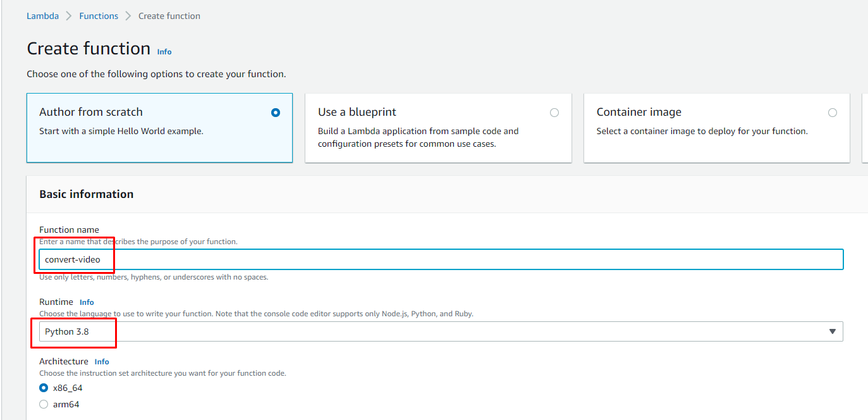
Task: Select the Author from scratch radio button
Action: tap(276, 113)
